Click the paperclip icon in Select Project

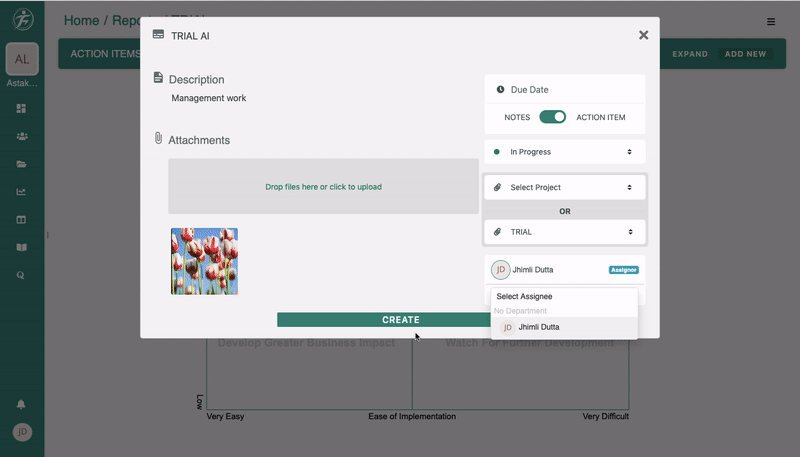497,187
